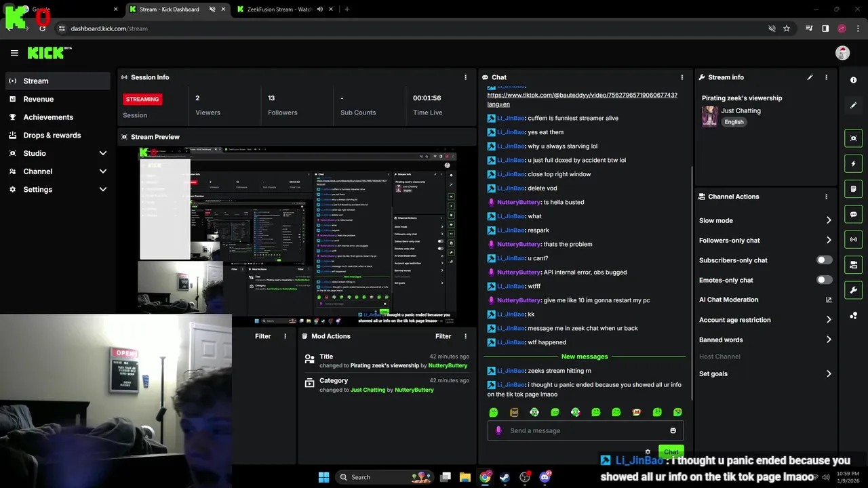Open File Explorer from the taskbar
The height and width of the screenshot is (488, 868).
pos(465,477)
